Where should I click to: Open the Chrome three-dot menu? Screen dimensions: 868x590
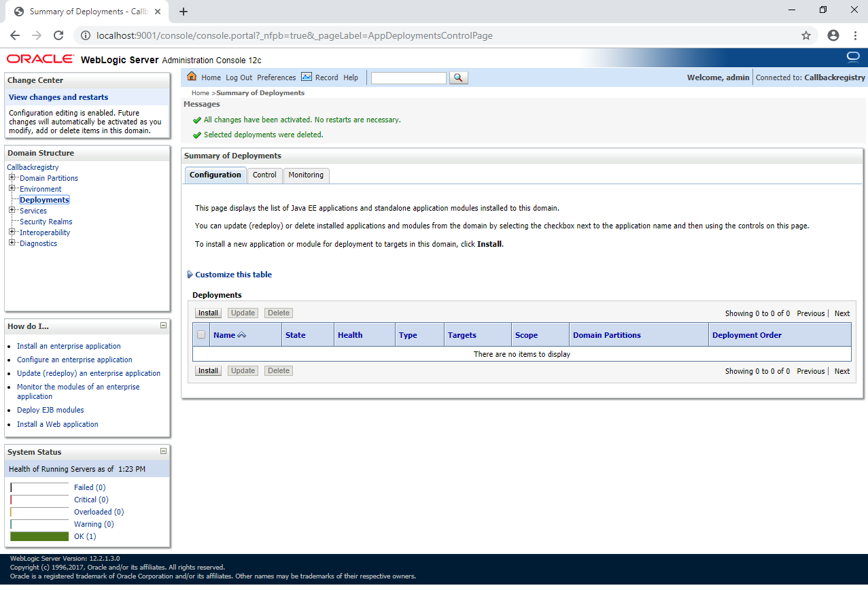854,35
